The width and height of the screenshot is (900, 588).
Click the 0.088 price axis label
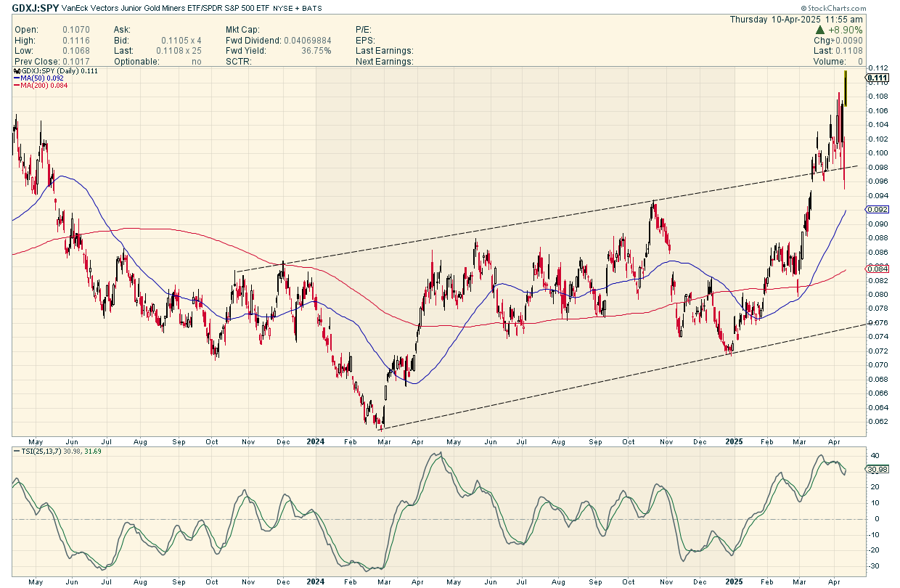click(879, 238)
